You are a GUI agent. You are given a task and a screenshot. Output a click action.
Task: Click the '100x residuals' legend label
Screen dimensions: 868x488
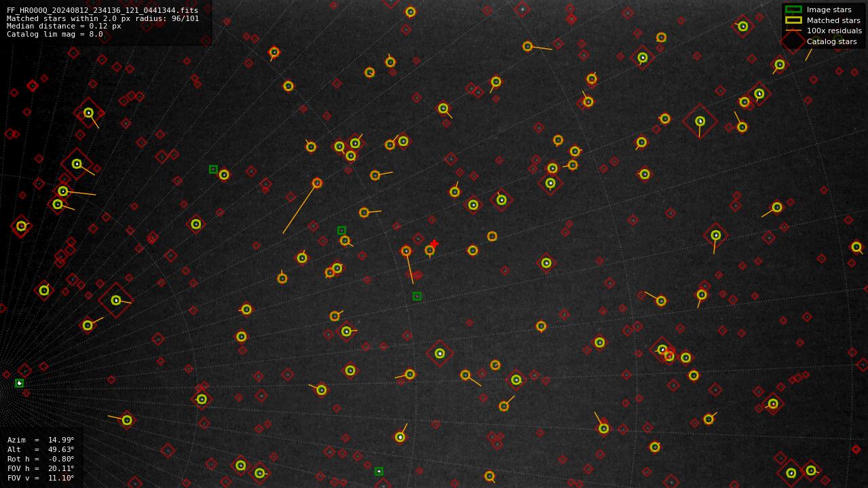[834, 31]
